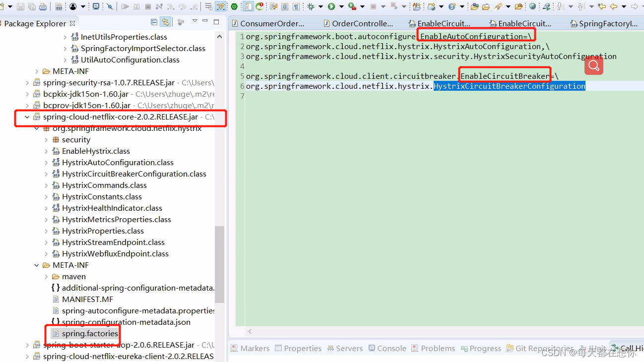Open dropdown next to Search flashlight icon
The width and height of the screenshot is (644, 362).
509,6
